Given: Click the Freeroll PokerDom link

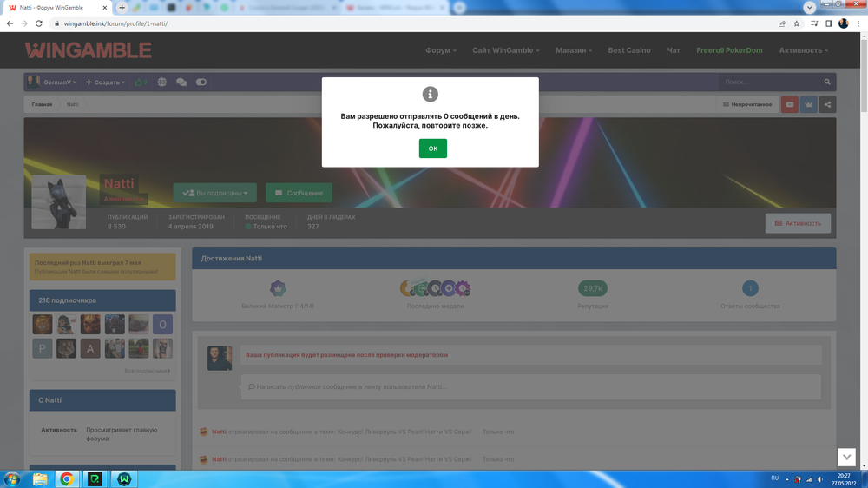Looking at the screenshot, I should pyautogui.click(x=729, y=50).
